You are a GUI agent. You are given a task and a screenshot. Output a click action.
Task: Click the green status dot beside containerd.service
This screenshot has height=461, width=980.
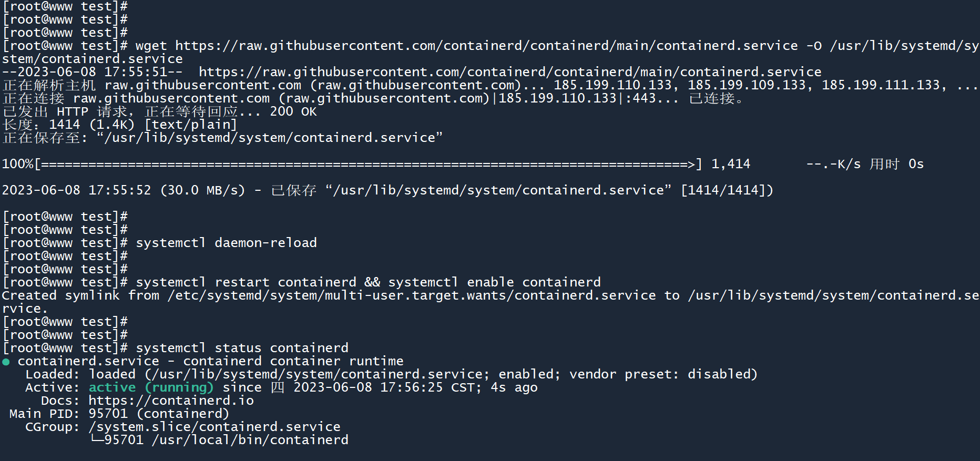point(6,362)
